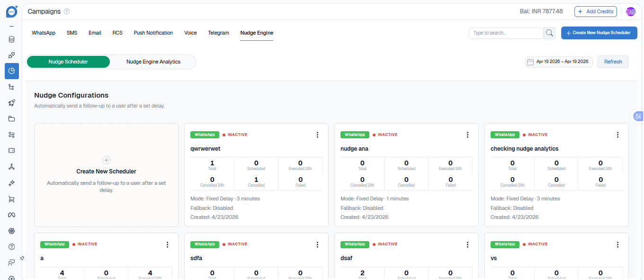Click the plus icon in Create New Scheduler card

[107, 160]
